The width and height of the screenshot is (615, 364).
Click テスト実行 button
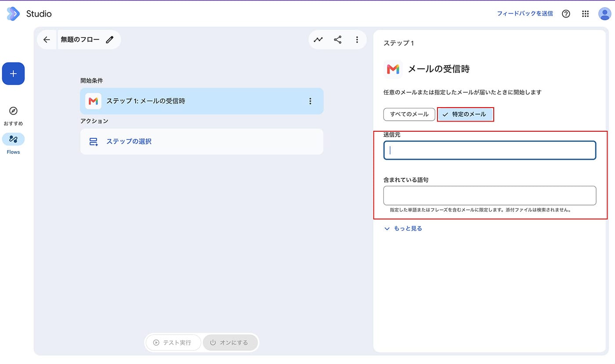(173, 342)
